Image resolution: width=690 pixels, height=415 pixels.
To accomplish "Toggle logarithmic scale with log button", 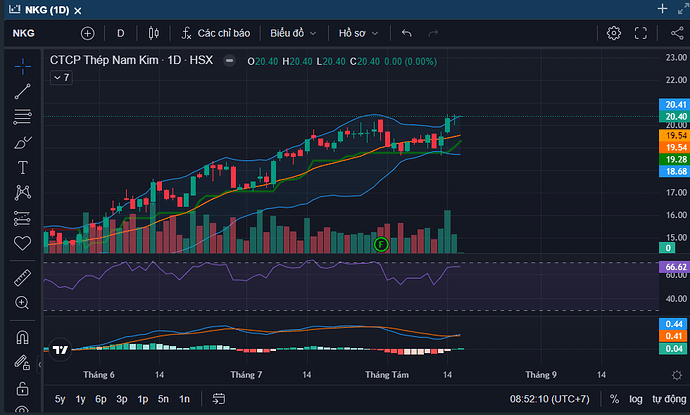I will 636,399.
